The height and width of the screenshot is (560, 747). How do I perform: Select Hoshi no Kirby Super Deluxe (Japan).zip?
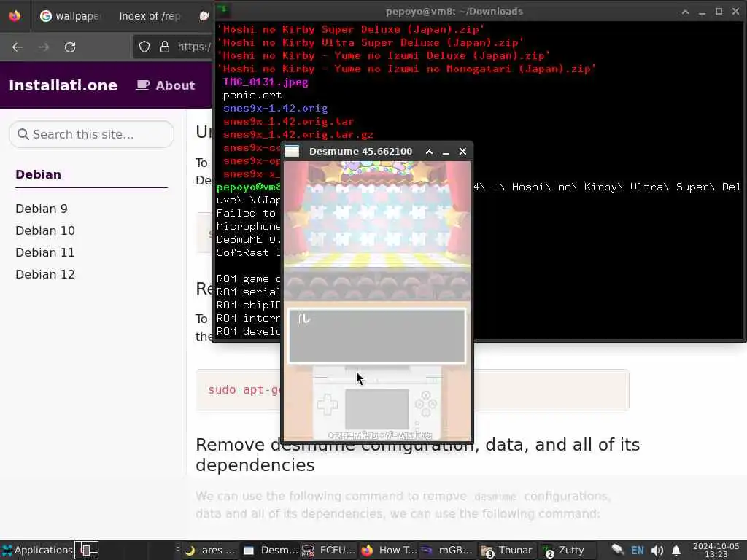351,29
